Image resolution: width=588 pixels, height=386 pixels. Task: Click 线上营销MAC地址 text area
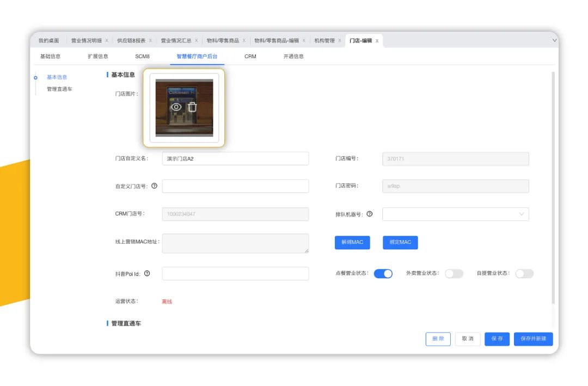coord(236,243)
